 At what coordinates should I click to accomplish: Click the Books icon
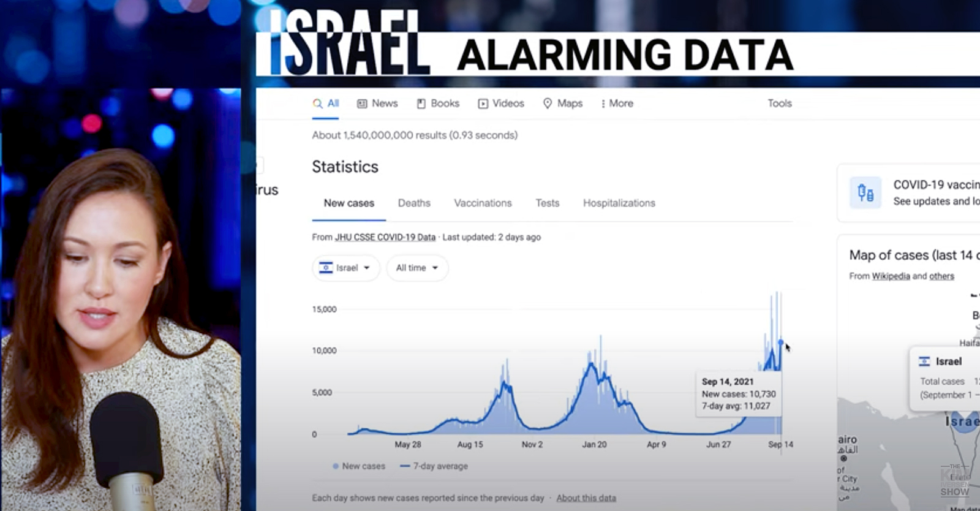421,104
